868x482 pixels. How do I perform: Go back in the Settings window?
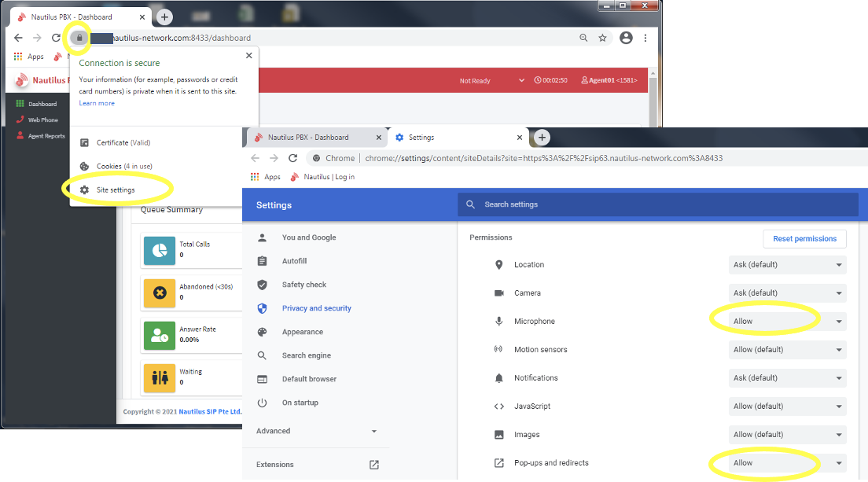pos(256,158)
